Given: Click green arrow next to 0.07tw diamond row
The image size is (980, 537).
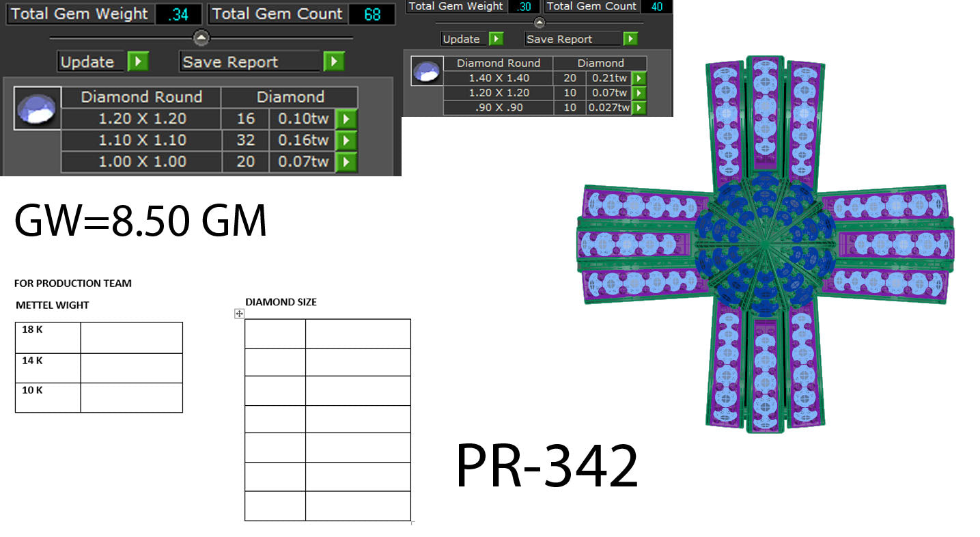Looking at the screenshot, I should (346, 162).
